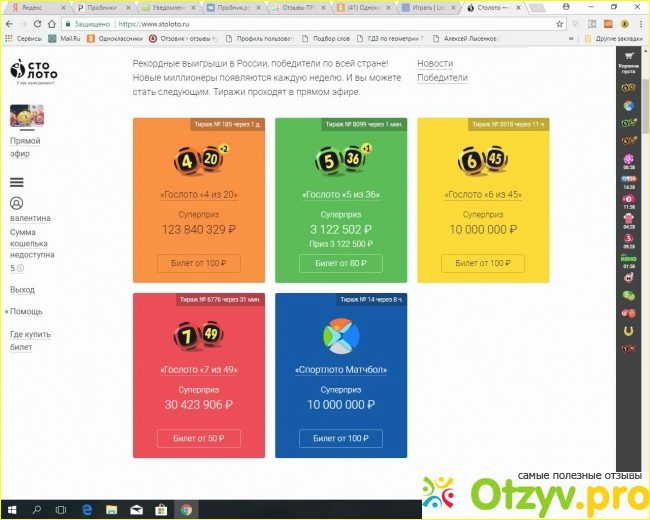Click the Gosloto 5 из 36 balls icon
650x520 pixels.
341,159
